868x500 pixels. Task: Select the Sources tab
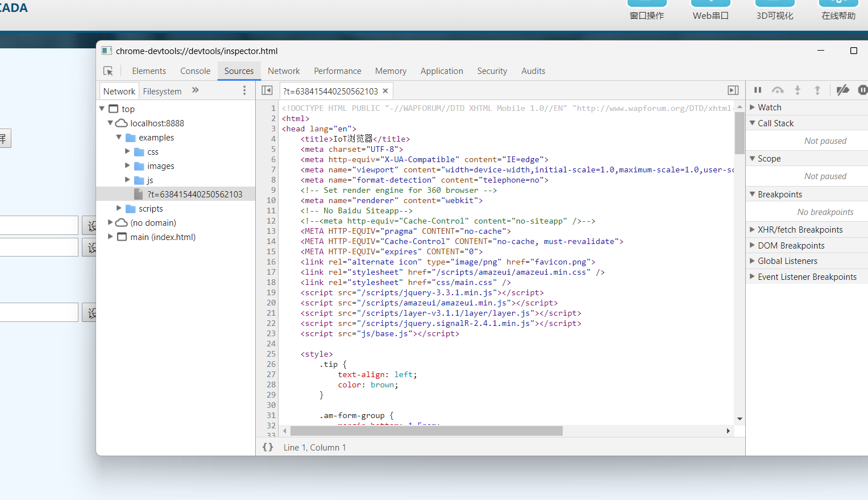click(239, 71)
